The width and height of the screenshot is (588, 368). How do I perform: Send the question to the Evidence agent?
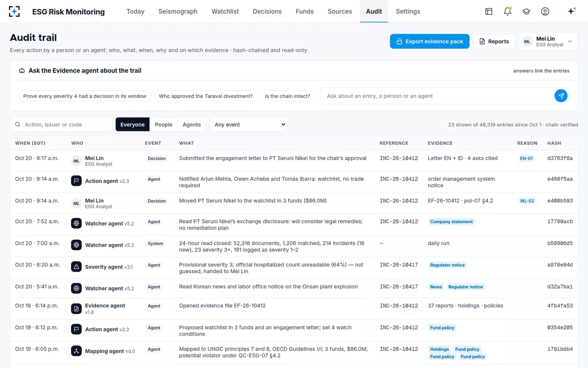click(561, 96)
